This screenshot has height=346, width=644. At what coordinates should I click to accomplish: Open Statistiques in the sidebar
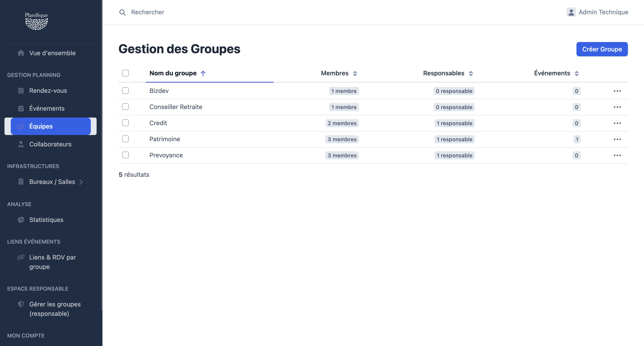click(51, 219)
